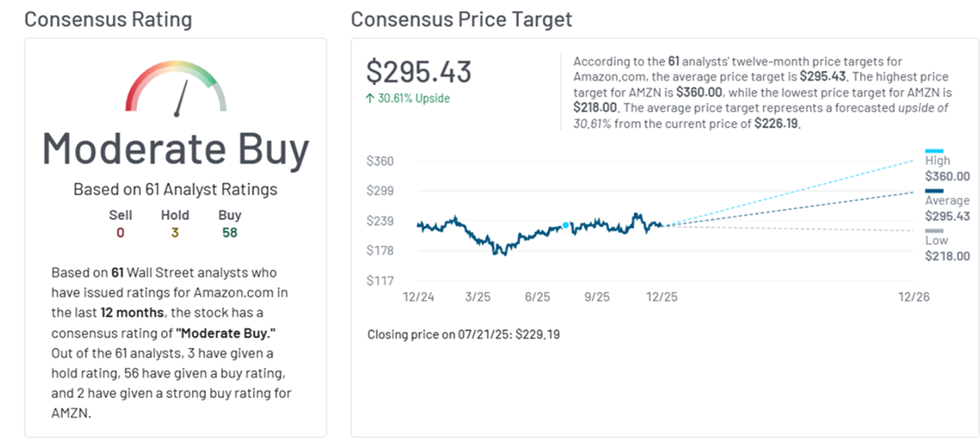Click the closing price on 07/21/25 text

(x=464, y=334)
